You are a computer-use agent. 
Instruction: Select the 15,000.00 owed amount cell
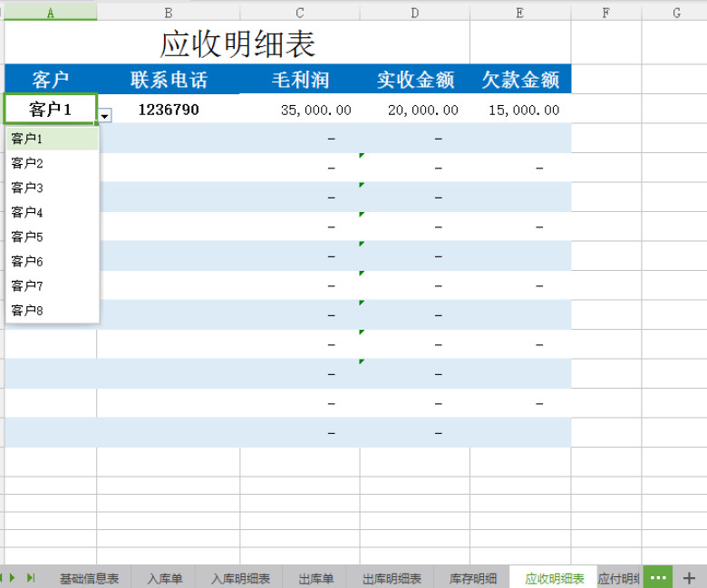pyautogui.click(x=520, y=109)
